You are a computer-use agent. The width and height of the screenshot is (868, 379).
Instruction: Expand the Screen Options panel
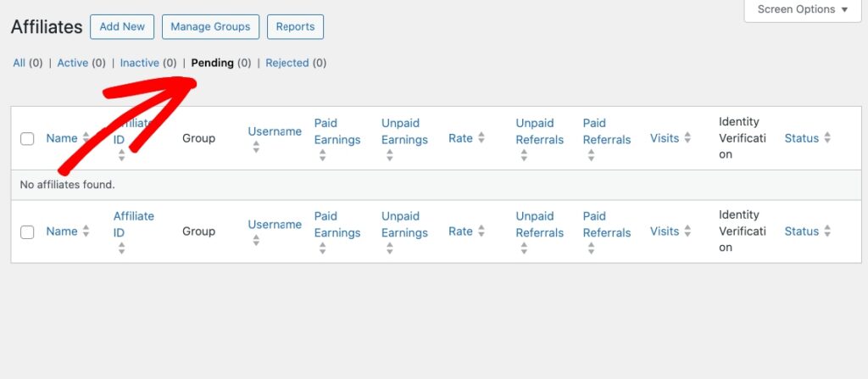(x=802, y=9)
